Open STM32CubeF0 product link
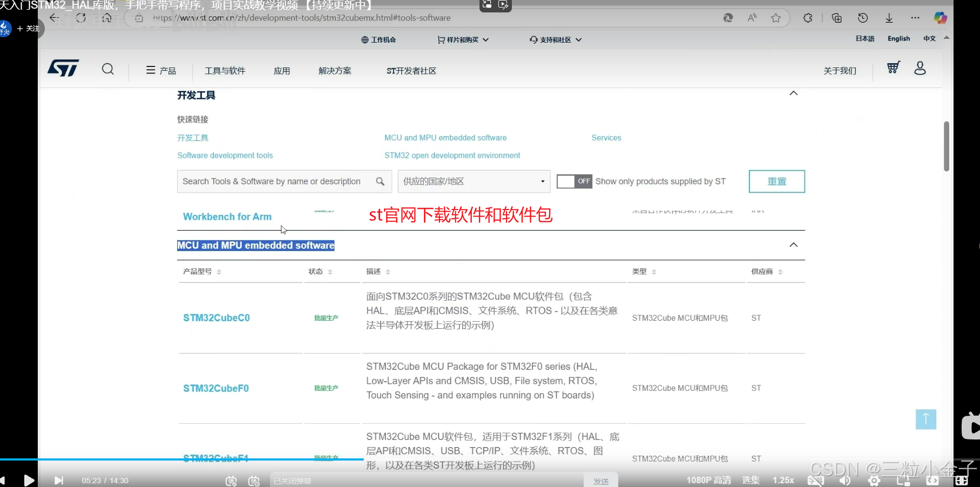Screen dimensions: 980x487 coord(216,388)
